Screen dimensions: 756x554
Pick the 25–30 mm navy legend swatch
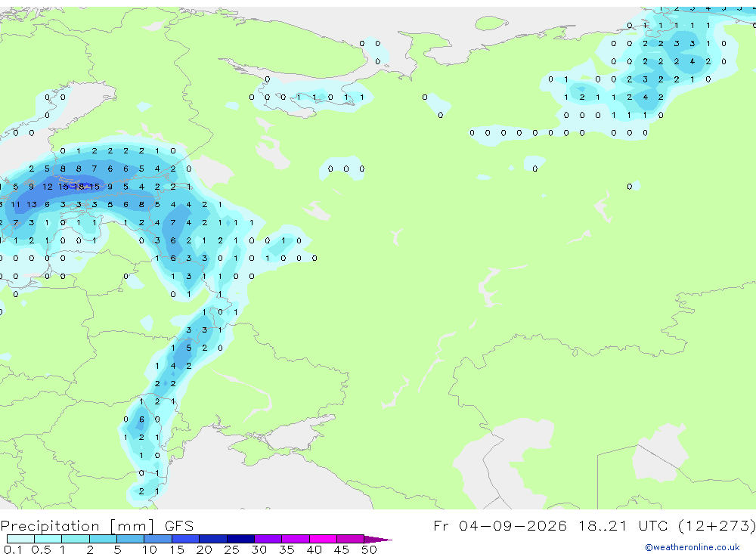coord(240,539)
